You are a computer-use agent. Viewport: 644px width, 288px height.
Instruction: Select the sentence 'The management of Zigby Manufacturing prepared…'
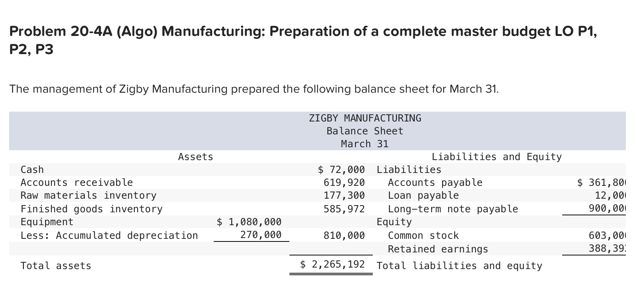click(254, 89)
